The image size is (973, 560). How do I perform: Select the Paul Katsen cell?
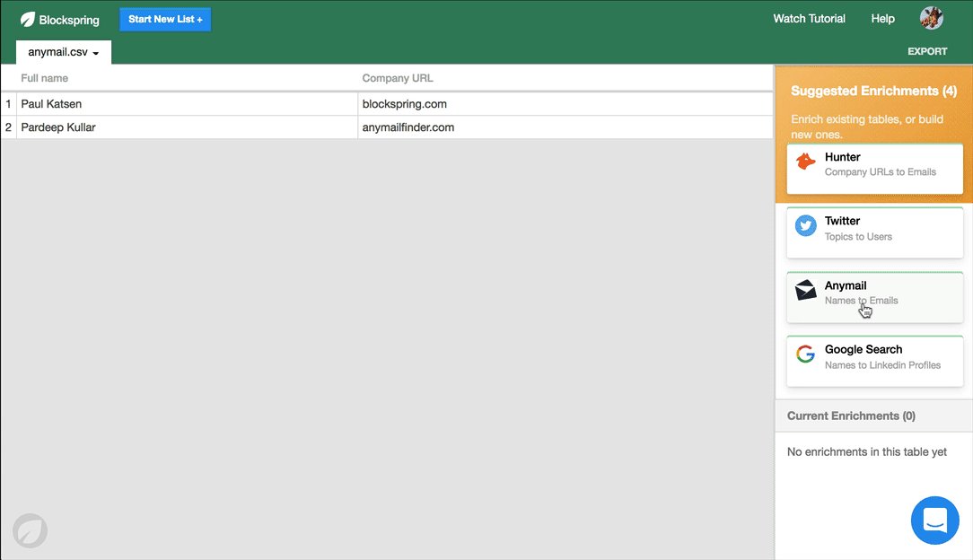(188, 104)
